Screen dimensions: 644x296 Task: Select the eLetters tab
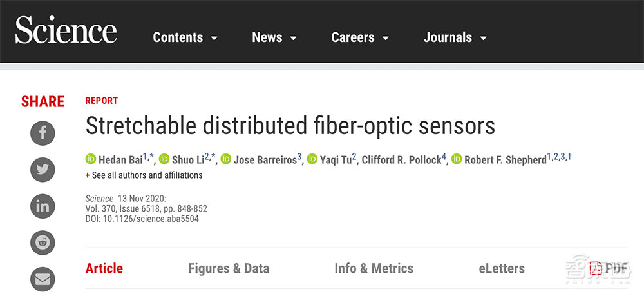[x=502, y=269]
